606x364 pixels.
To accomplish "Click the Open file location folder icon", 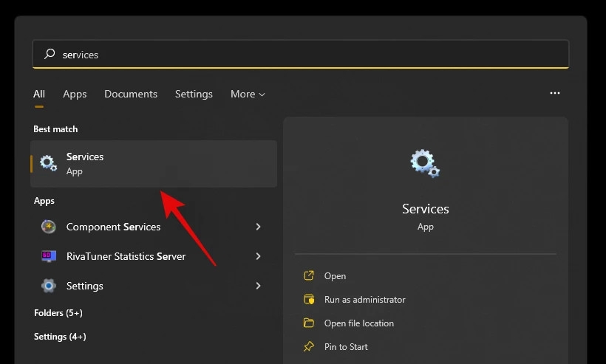I will (x=309, y=323).
